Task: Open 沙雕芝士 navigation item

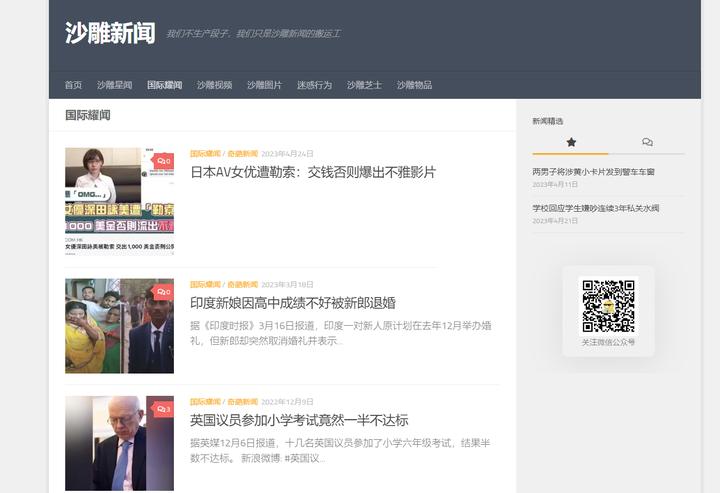Action: 364,85
